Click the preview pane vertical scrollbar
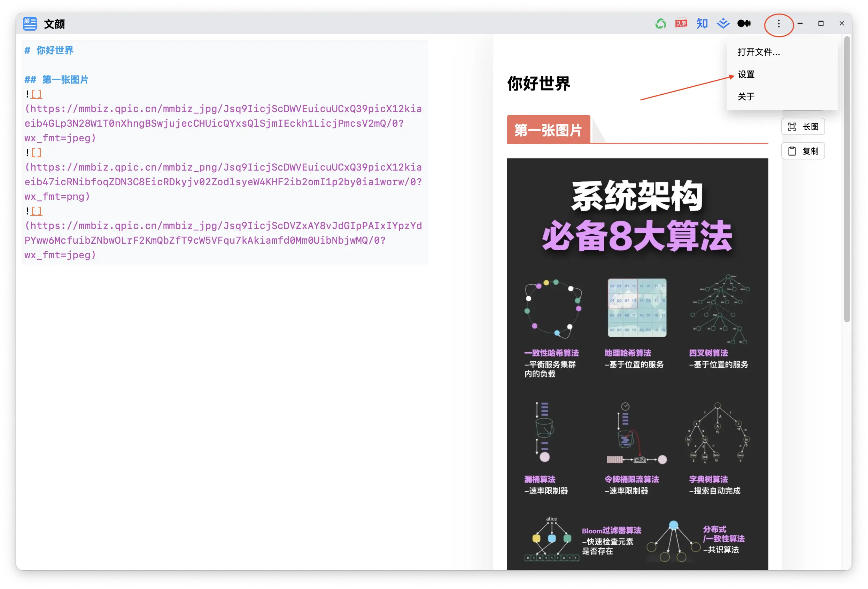This screenshot has height=589, width=868. [847, 179]
